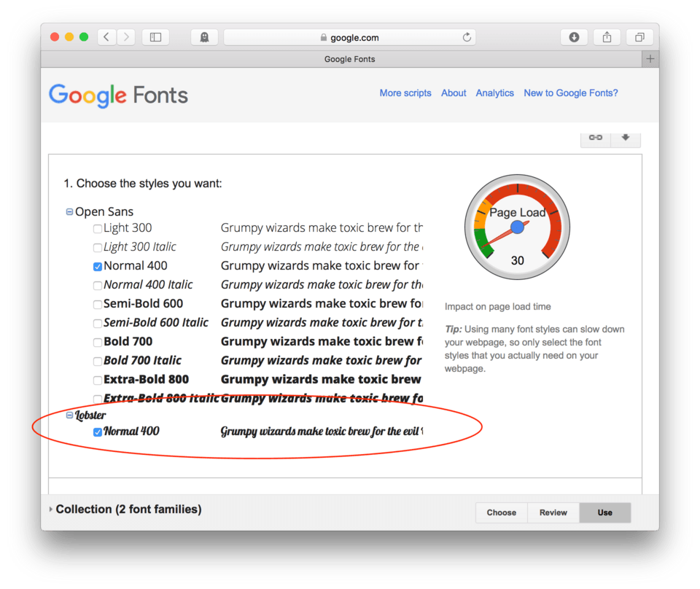This screenshot has height=589, width=700.
Task: Enable the Extra-Bold 800 style
Action: 97,381
